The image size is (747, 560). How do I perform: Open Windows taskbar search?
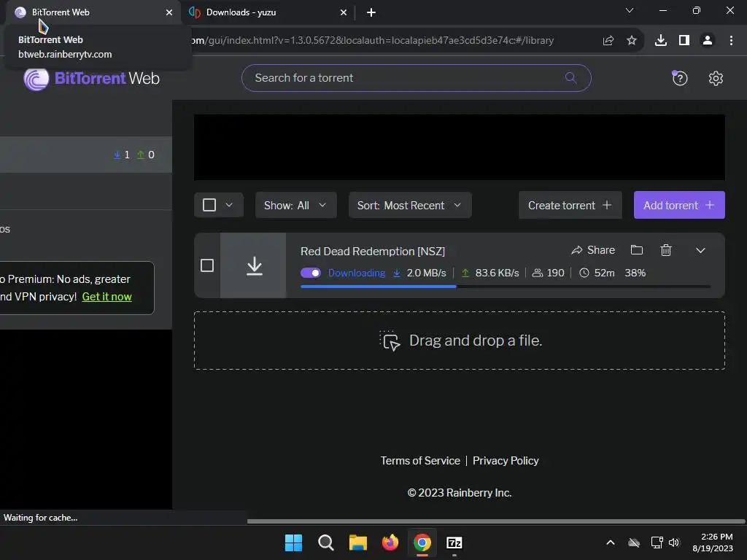click(326, 542)
